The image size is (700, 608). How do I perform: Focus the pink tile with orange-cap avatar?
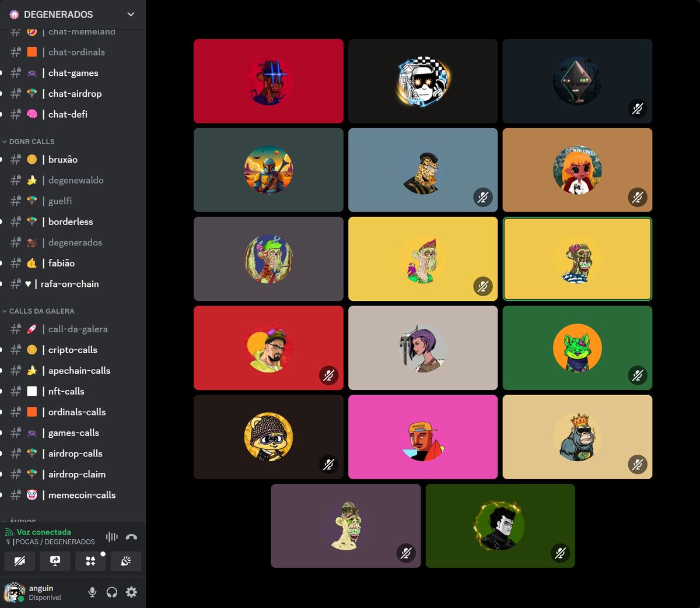[423, 437]
